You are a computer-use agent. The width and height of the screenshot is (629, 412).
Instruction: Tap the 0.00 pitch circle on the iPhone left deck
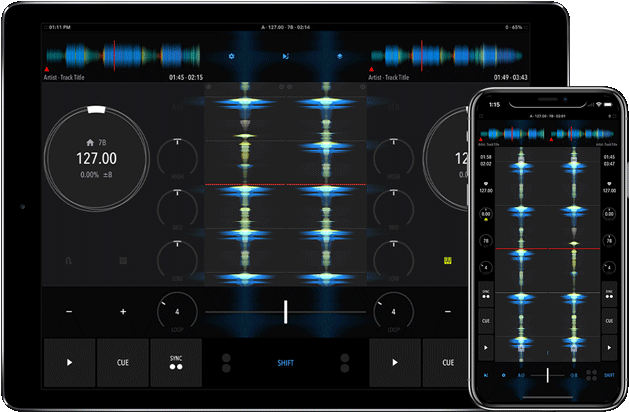click(x=486, y=214)
